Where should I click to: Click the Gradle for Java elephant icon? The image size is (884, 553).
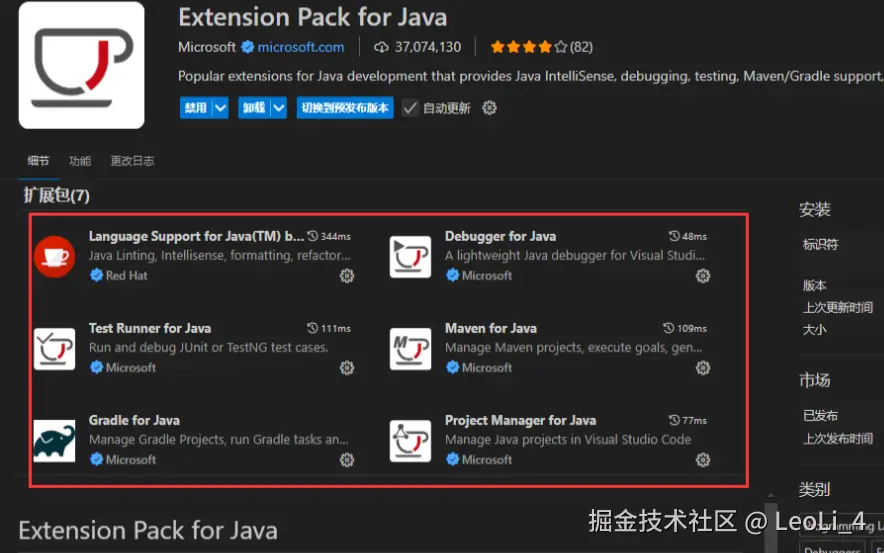pos(54,441)
